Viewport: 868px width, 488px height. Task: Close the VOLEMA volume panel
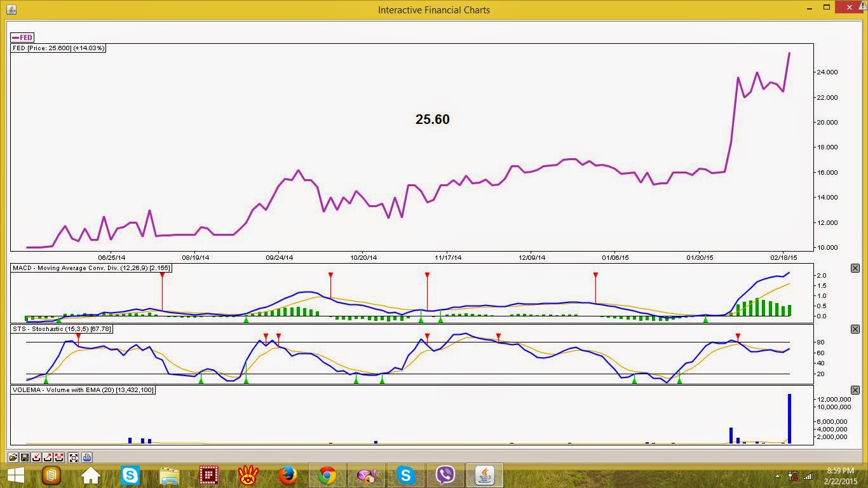click(855, 390)
